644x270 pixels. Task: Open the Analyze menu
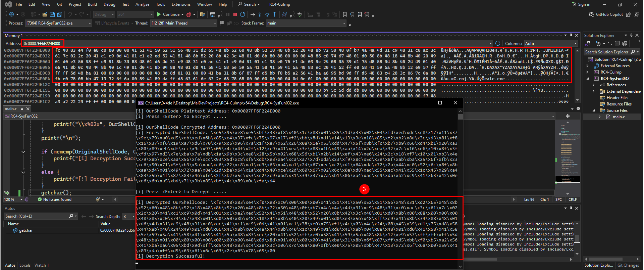[x=142, y=4]
